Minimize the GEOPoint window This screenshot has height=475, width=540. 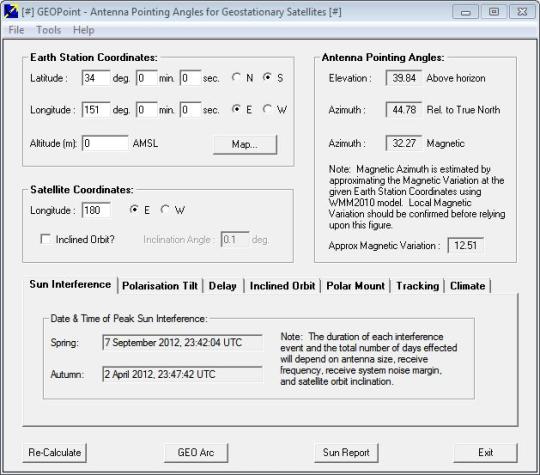coord(466,12)
